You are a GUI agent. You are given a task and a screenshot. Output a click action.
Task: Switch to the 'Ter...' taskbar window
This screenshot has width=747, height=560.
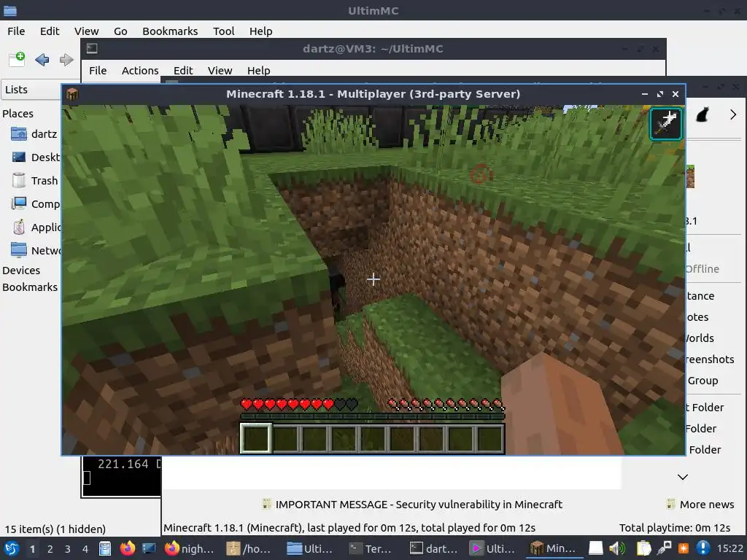pos(370,548)
